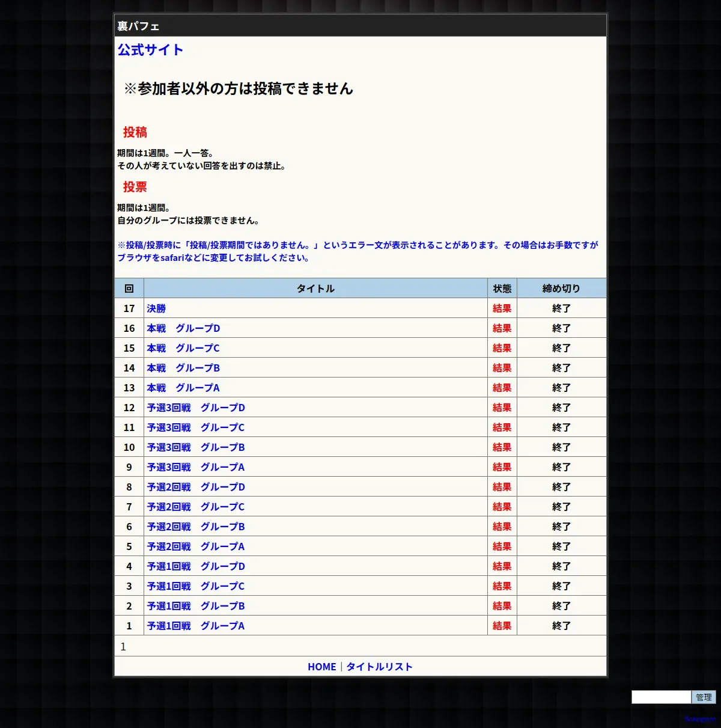View 結果 for round 5
Viewport: 721px width, 728px height.
pyautogui.click(x=502, y=546)
